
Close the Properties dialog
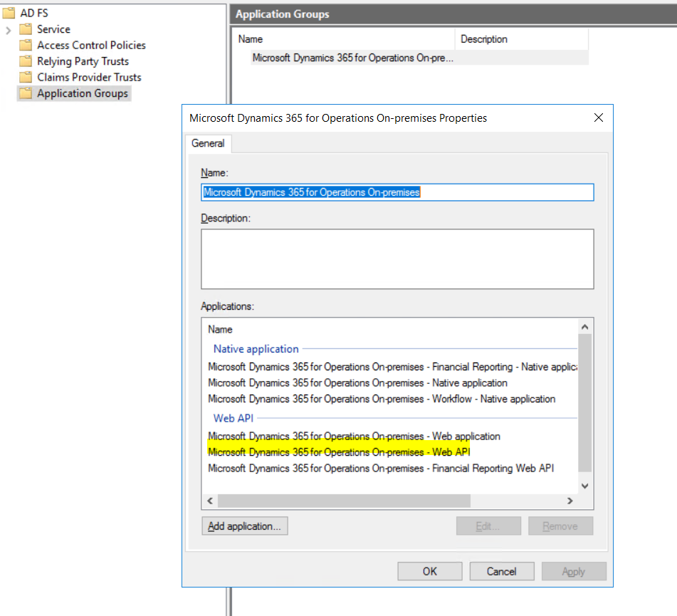tap(599, 118)
